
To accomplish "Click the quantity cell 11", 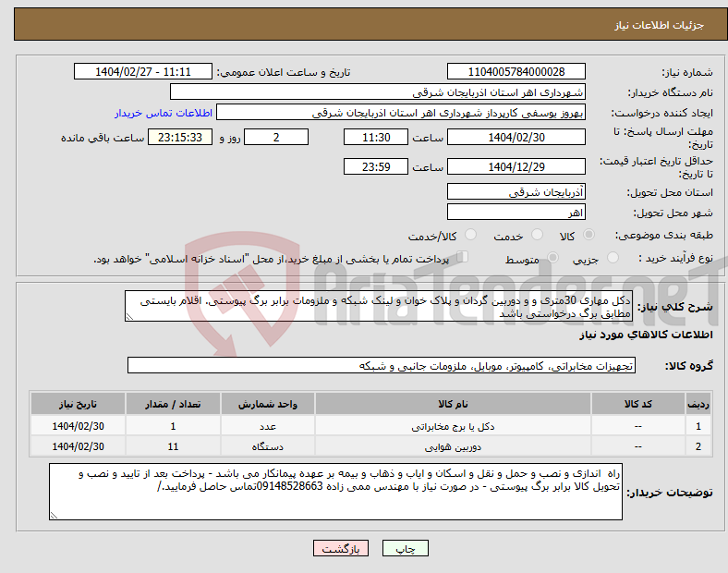I will point(173,446).
